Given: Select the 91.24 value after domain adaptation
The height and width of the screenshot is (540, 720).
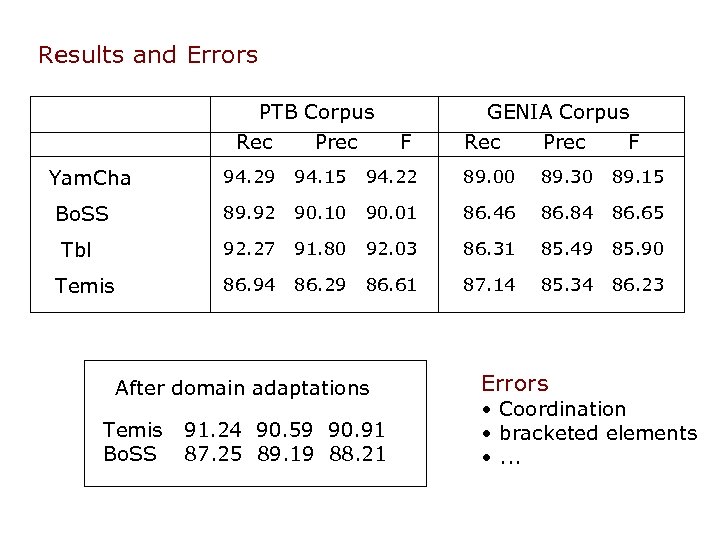Looking at the screenshot, I should (x=213, y=431).
